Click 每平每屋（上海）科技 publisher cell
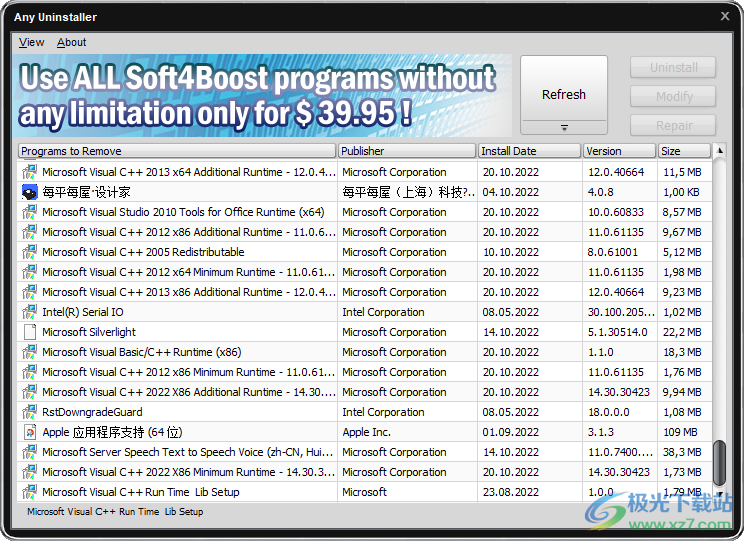 click(x=407, y=192)
